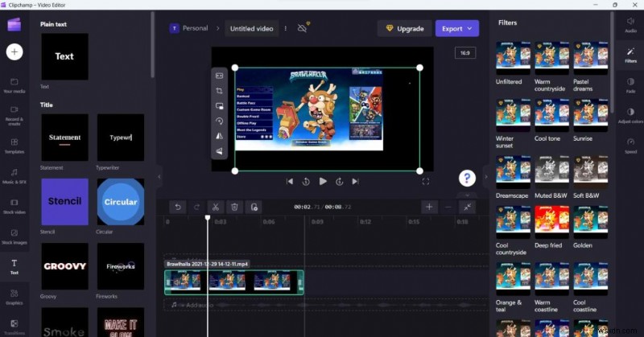Skip to the end of the video
The height and width of the screenshot is (337, 644).
coord(356,182)
